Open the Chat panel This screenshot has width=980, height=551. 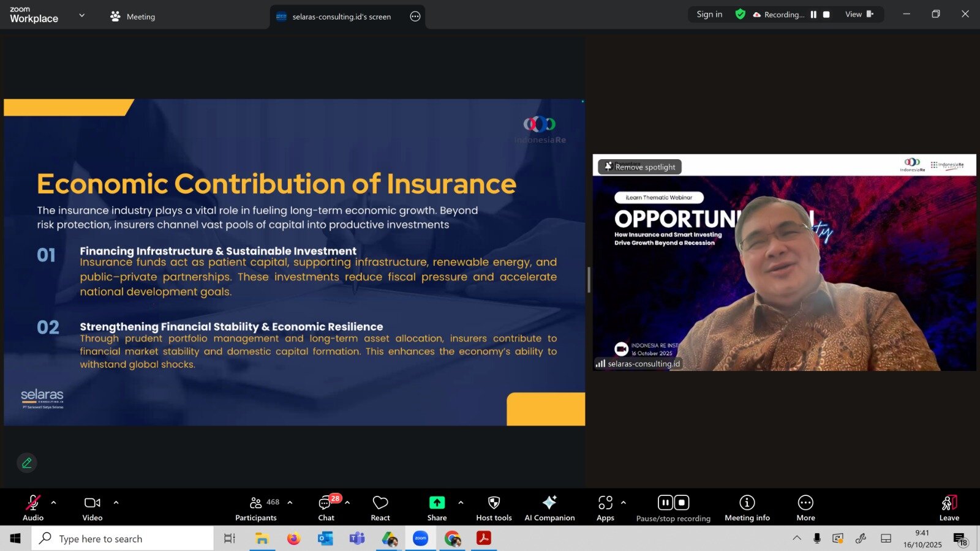(326, 508)
